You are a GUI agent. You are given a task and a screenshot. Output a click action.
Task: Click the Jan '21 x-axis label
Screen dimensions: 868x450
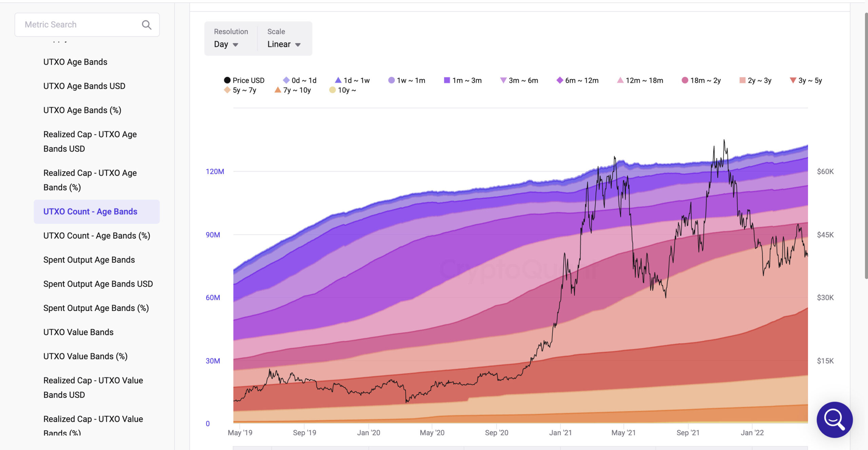point(560,433)
